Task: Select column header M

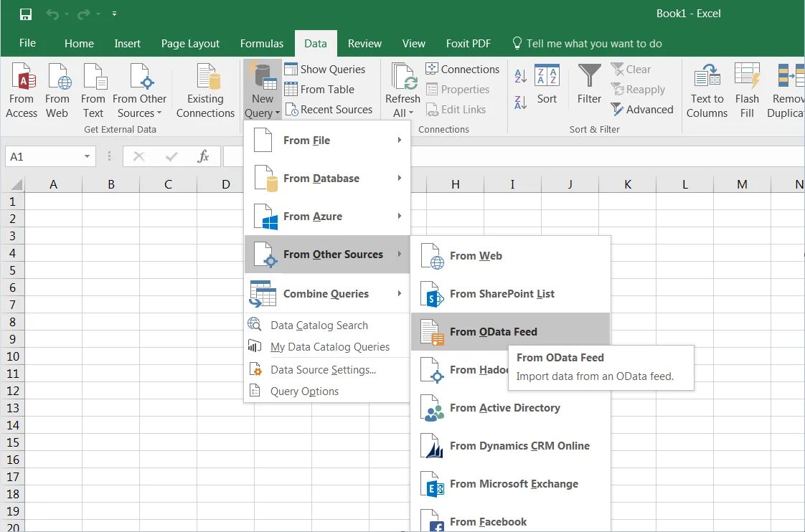Action: point(742,184)
